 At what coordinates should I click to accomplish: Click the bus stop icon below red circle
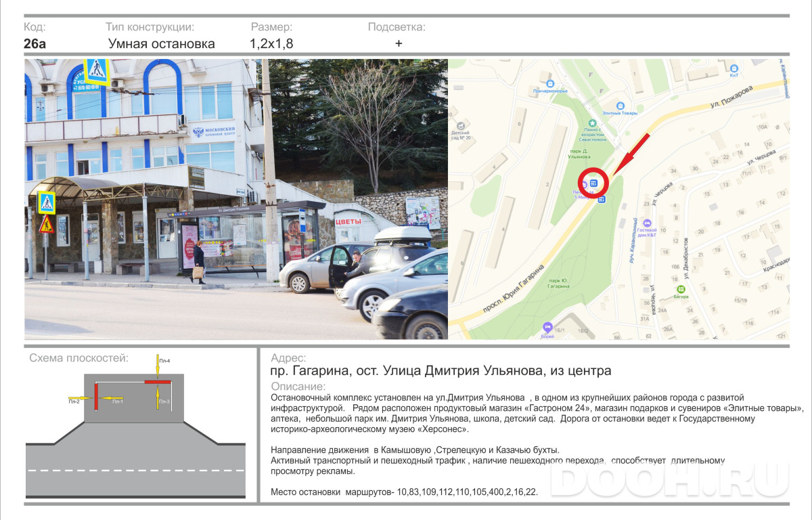(x=602, y=199)
